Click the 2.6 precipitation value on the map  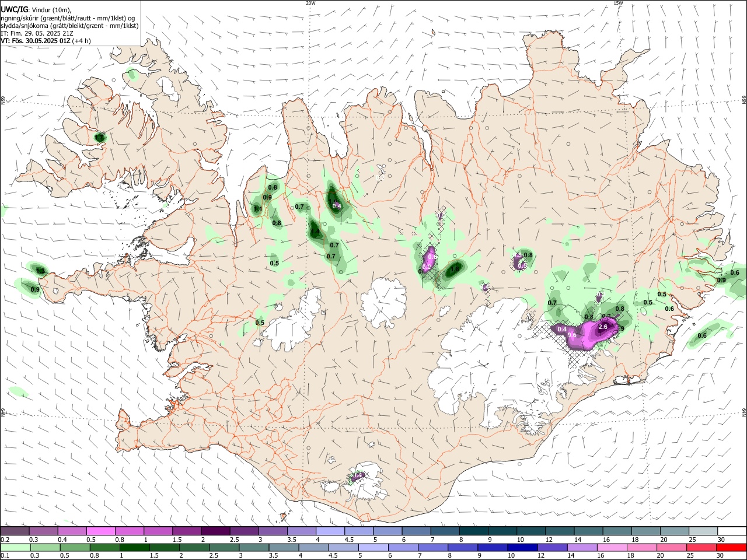pos(603,327)
